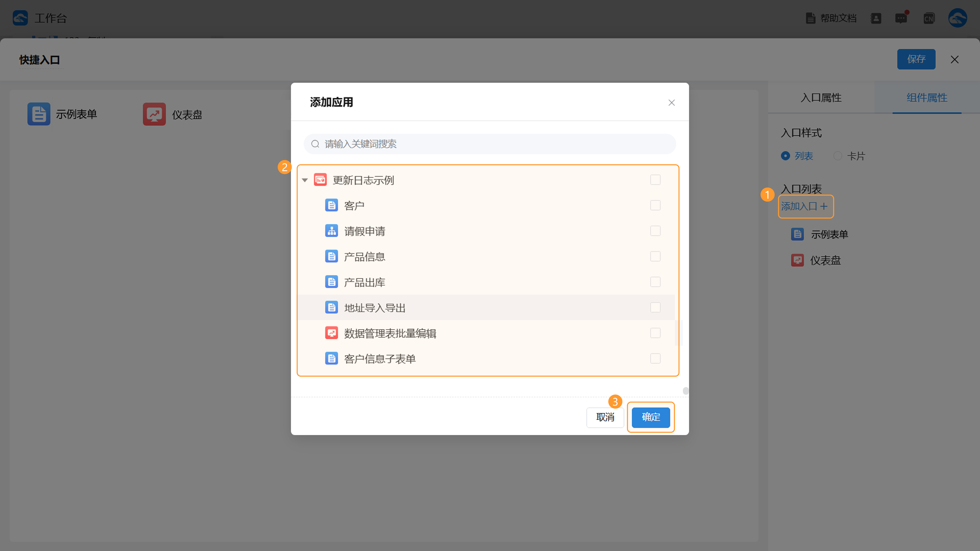Image resolution: width=980 pixels, height=551 pixels.
Task: Check the 地址导入导出 checkbox
Action: click(x=655, y=307)
